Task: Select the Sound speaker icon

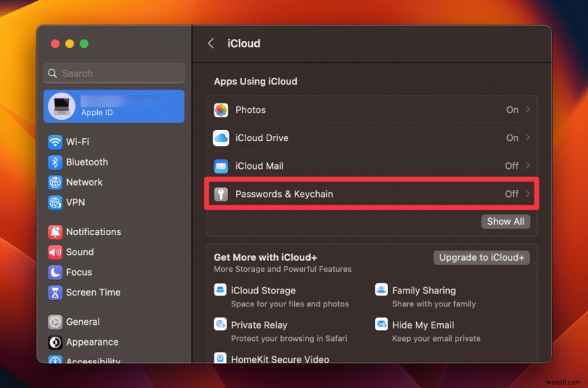Action: coord(55,252)
